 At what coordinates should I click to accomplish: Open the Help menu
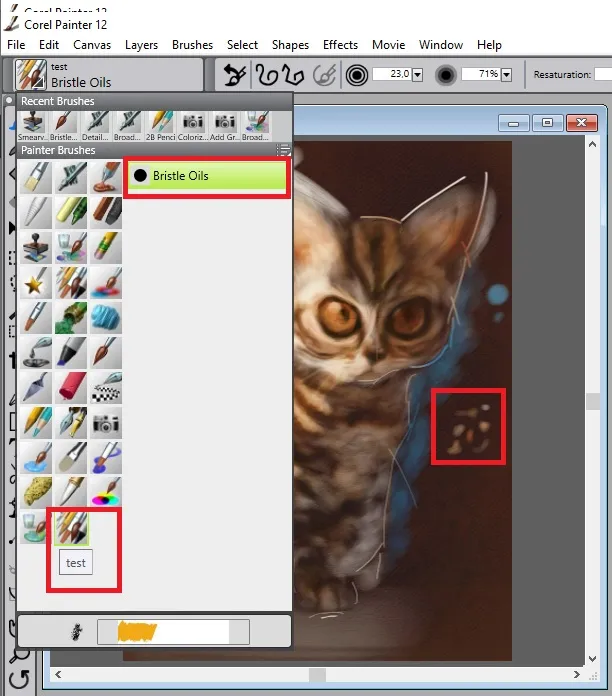point(489,45)
